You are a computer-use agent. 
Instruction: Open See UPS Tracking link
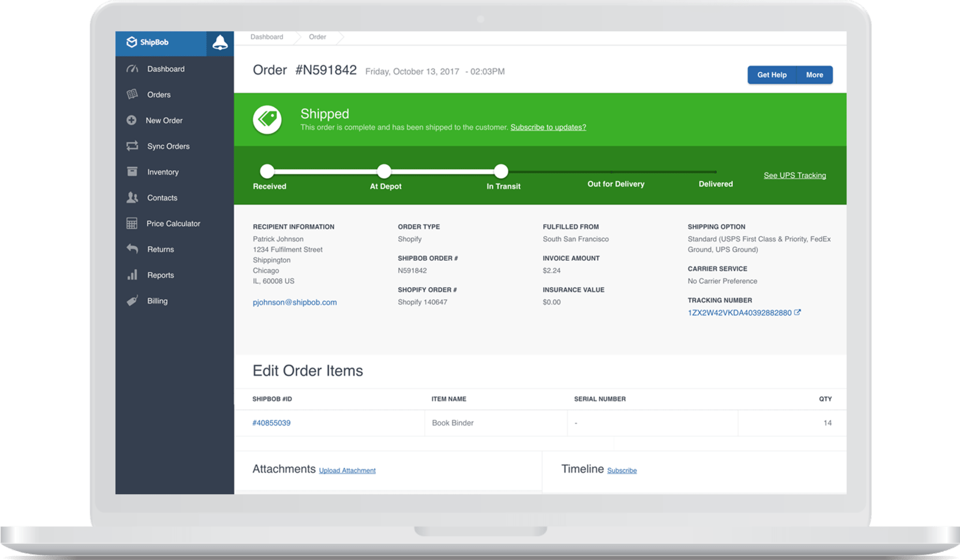pos(794,176)
